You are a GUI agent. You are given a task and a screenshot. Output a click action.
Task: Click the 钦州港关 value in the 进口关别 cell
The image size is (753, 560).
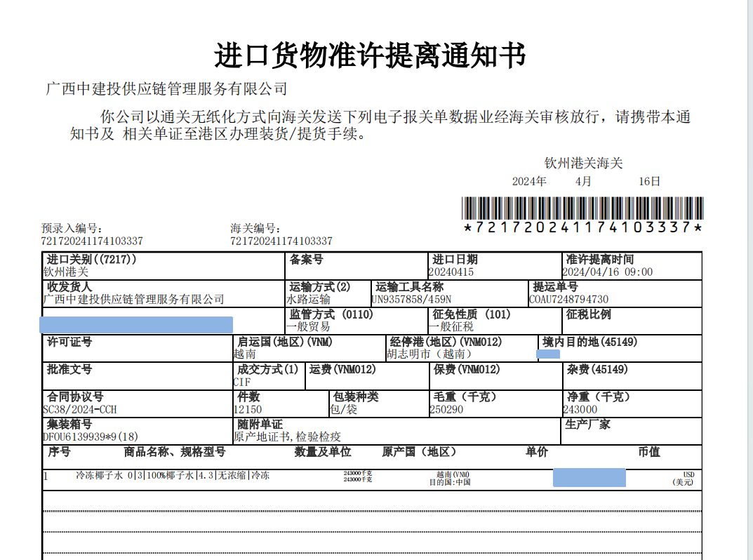pos(66,272)
